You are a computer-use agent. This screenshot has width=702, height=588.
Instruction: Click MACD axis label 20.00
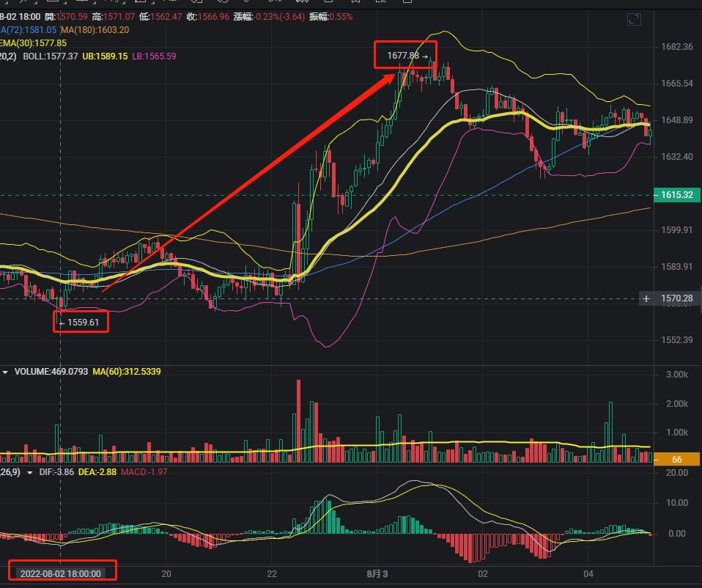[x=677, y=473]
